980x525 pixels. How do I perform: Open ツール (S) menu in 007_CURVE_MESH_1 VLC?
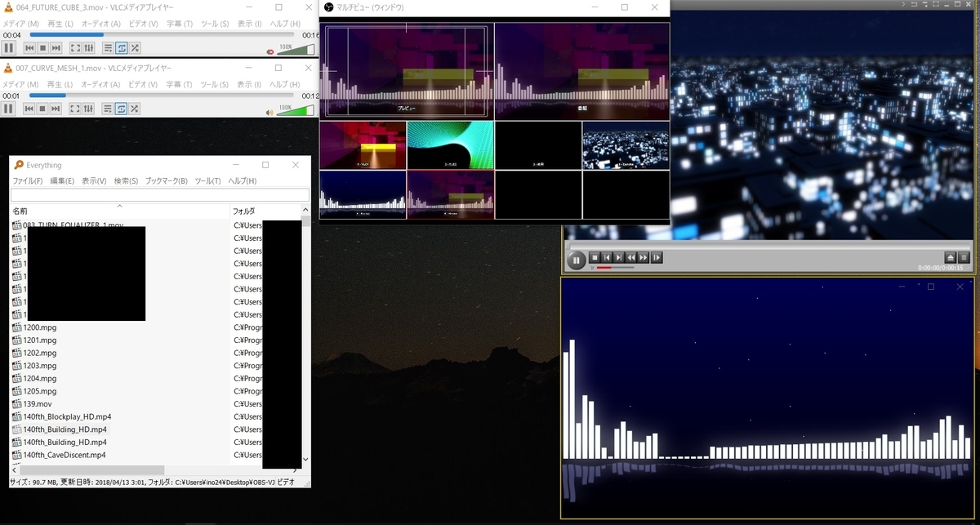point(214,84)
